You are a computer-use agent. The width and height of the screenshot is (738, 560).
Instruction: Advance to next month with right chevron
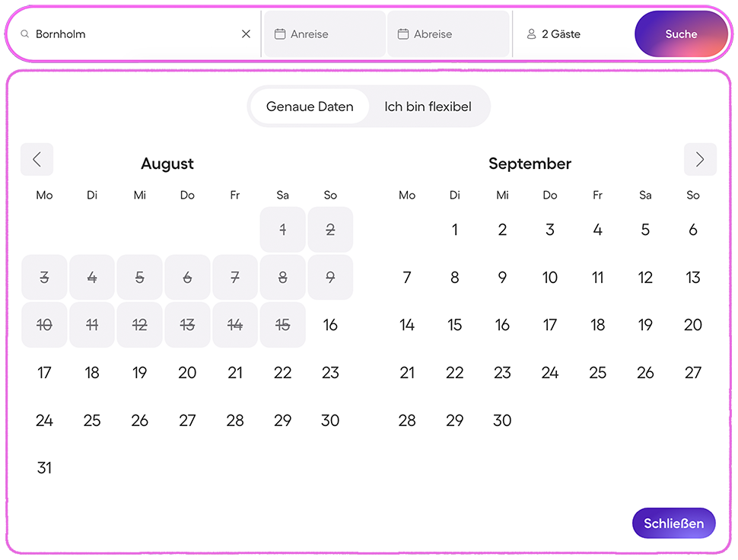[700, 160]
